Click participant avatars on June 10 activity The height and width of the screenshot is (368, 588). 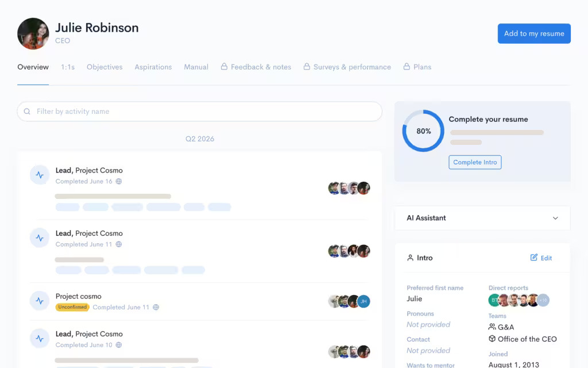point(349,351)
